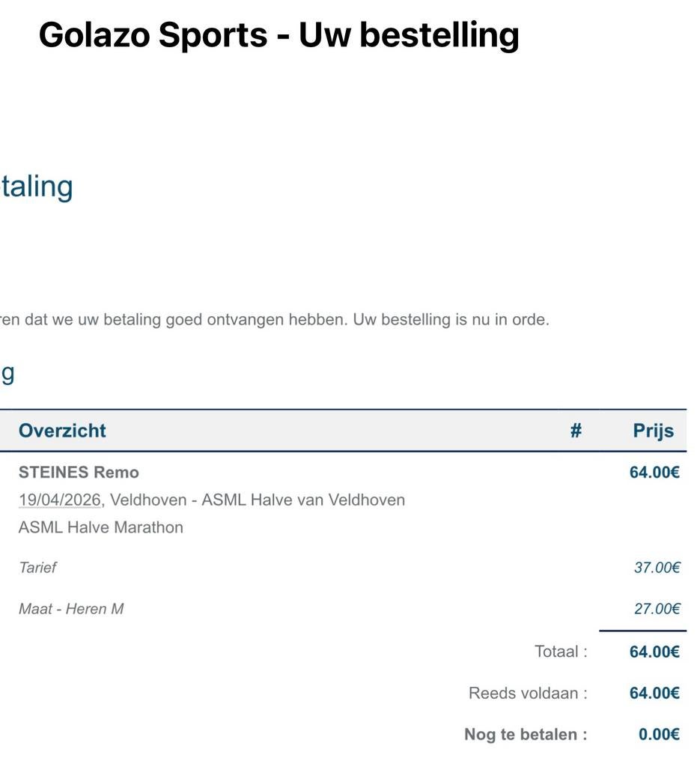The height and width of the screenshot is (767, 700).
Task: Select the "Overzicht" column header
Action: pyautogui.click(x=62, y=431)
